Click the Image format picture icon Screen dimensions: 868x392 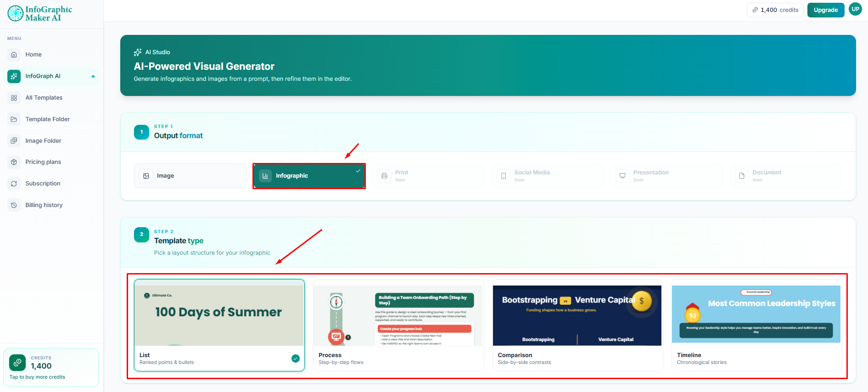point(146,176)
